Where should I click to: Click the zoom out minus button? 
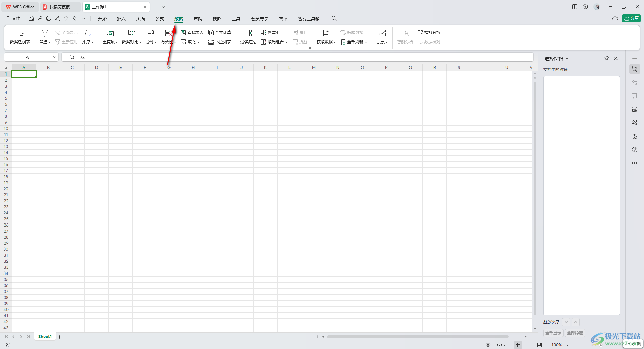click(576, 345)
